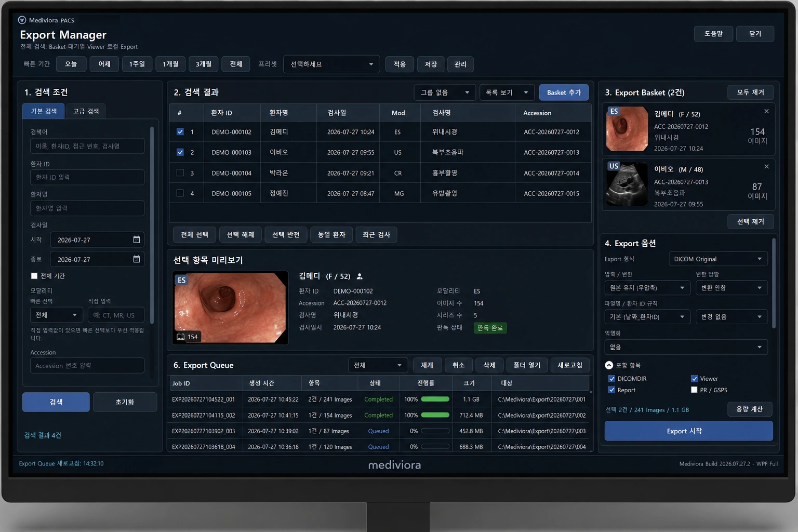Open the 익명화 dropdown showing 없음
This screenshot has width=798, height=532.
click(686, 347)
